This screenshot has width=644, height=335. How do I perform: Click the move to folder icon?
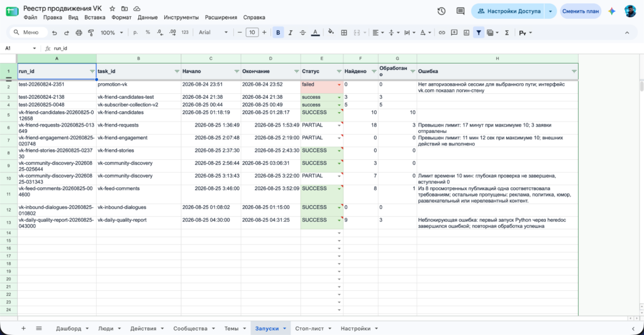pos(125,9)
